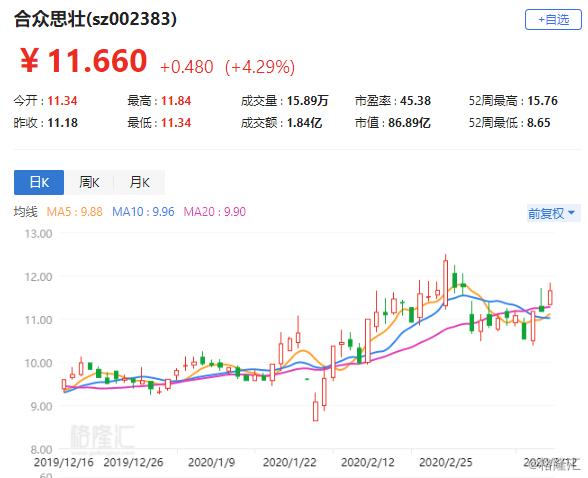Image resolution: width=588 pixels, height=478 pixels.
Task: Click y-axis label 8.00
Action: (41, 450)
